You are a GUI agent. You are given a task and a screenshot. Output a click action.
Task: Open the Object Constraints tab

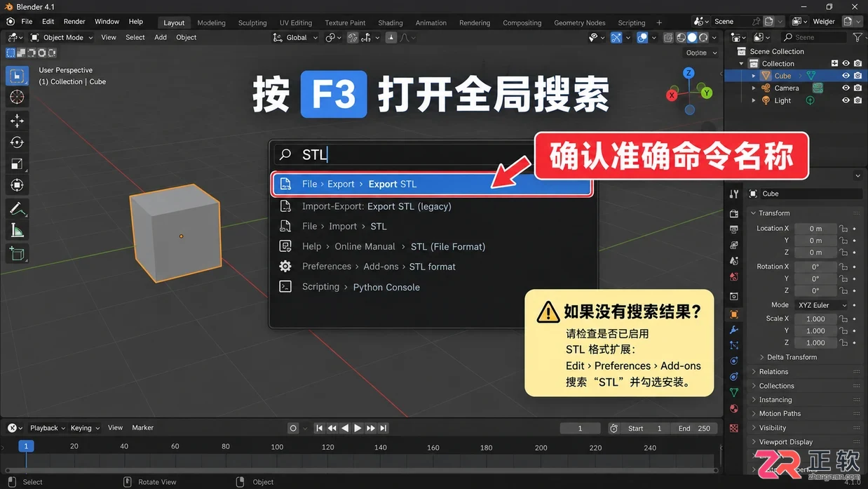point(734,377)
